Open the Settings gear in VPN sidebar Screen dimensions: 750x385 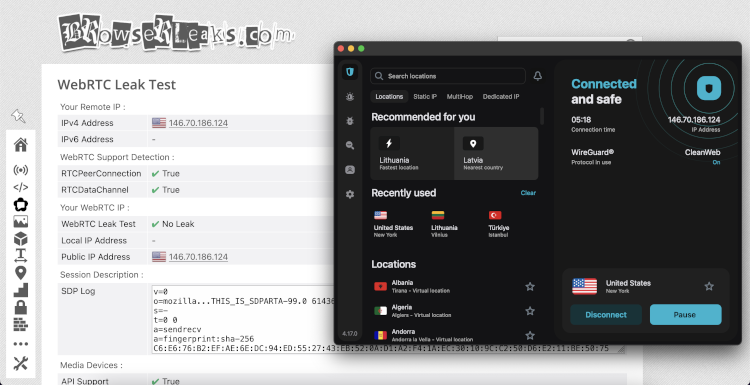click(x=350, y=194)
